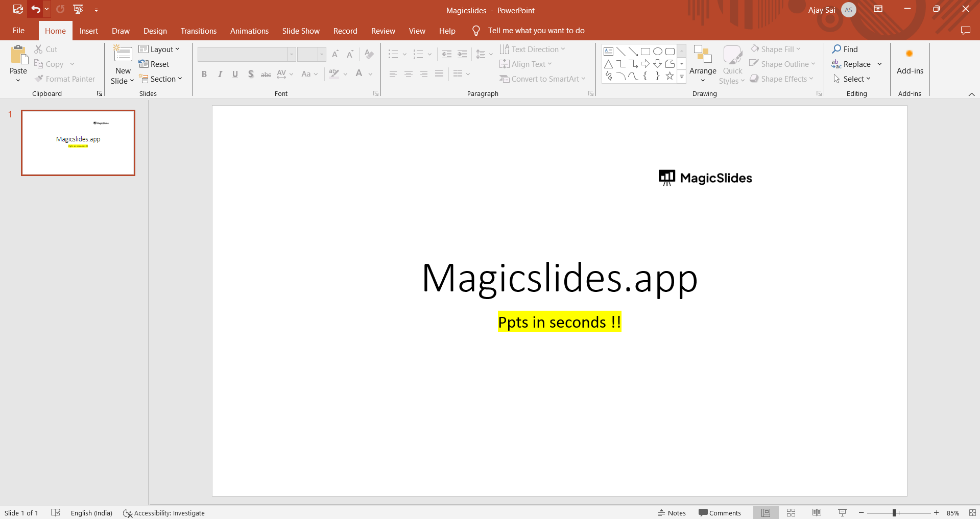Image resolution: width=980 pixels, height=519 pixels.
Task: Start Slide Show from status bar icon
Action: (x=842, y=513)
